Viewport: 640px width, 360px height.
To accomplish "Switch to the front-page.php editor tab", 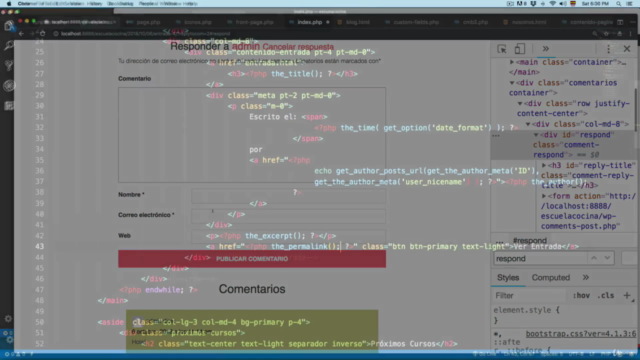I will [254, 22].
